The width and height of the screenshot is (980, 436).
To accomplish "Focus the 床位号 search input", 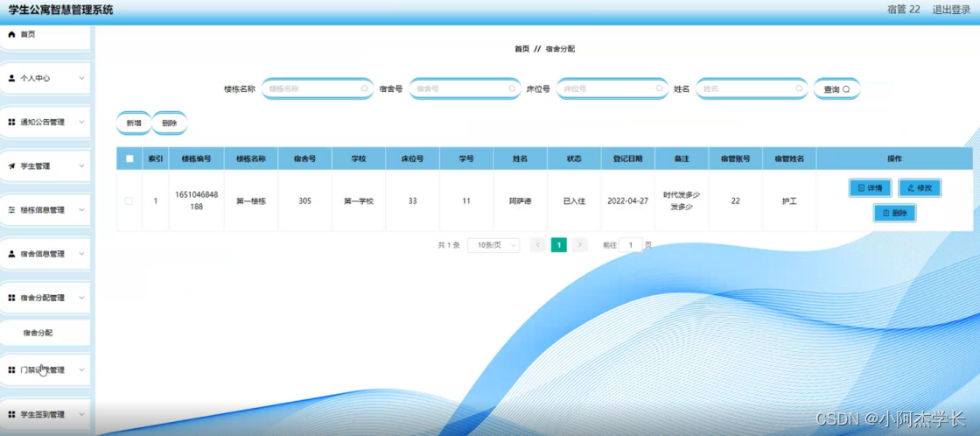I will (x=612, y=88).
